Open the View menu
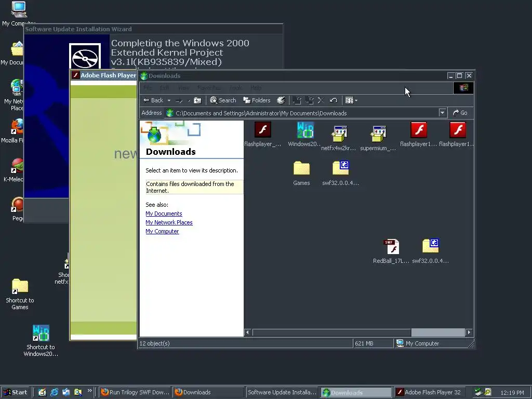This screenshot has width=532, height=399. click(183, 88)
